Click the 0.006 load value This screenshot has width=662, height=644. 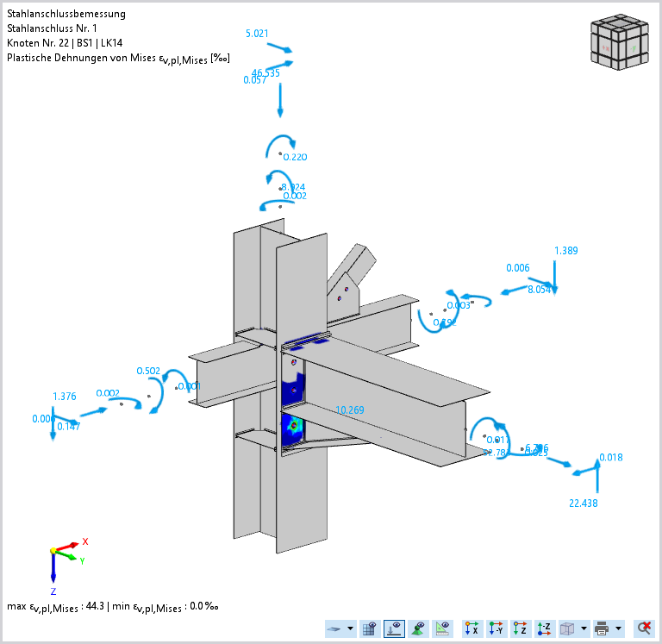(517, 268)
